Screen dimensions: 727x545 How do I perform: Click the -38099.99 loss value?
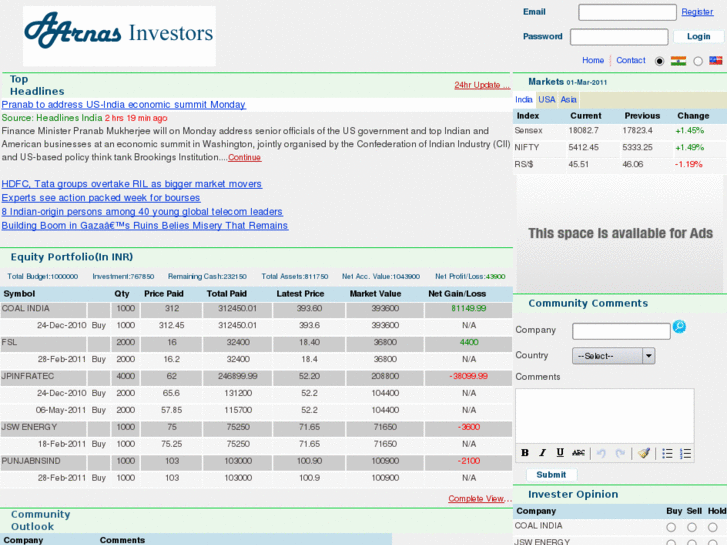[468, 376]
